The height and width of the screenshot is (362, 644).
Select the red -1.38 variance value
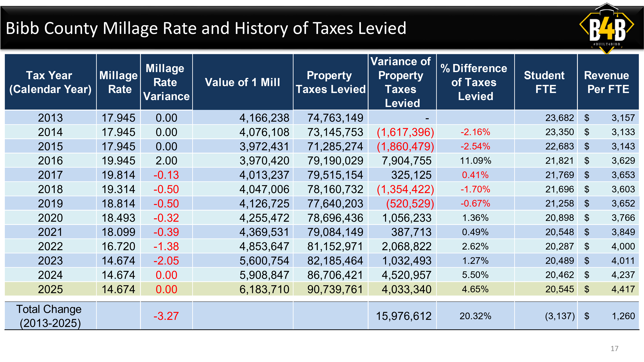click(x=166, y=246)
